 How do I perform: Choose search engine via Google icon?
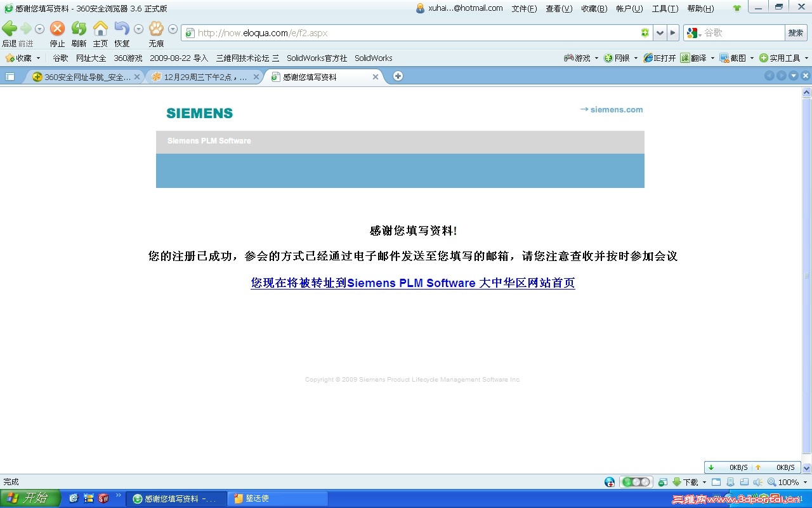[x=693, y=33]
